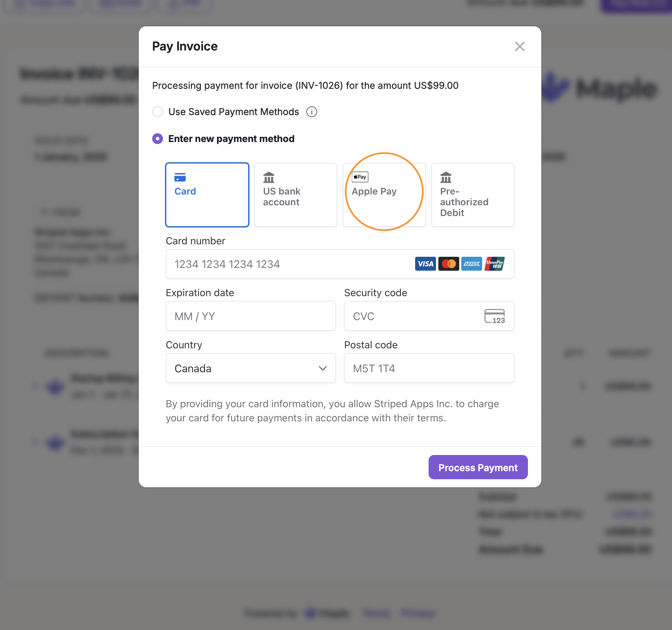Click the bank icon on US bank account

tap(269, 177)
